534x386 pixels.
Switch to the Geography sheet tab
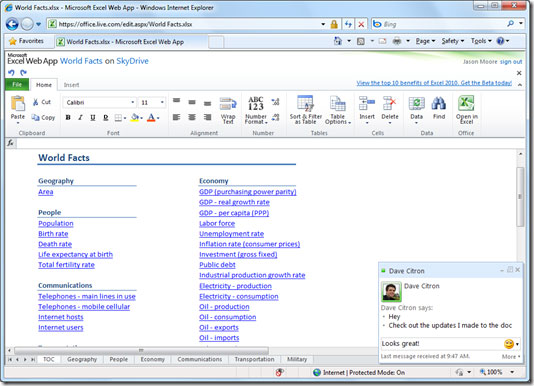click(82, 359)
